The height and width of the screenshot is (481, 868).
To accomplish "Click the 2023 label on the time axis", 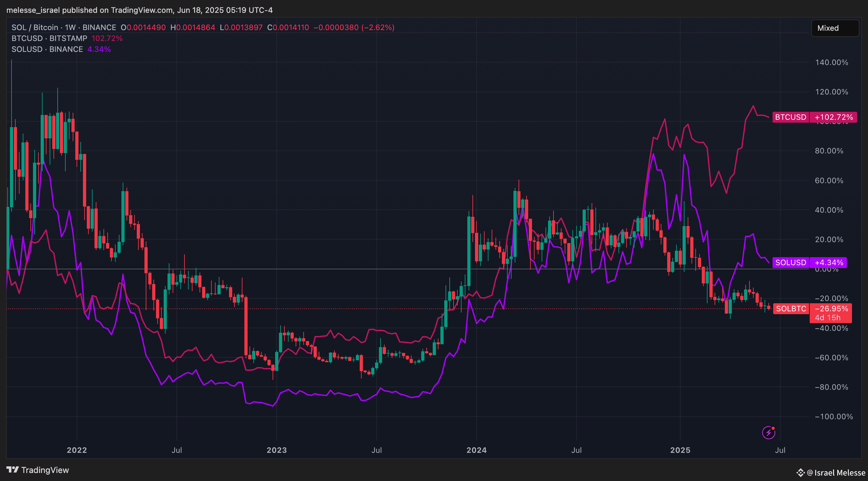I will [276, 450].
